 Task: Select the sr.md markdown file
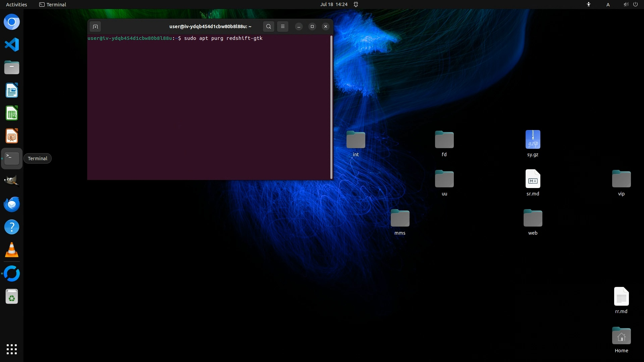[x=533, y=179]
